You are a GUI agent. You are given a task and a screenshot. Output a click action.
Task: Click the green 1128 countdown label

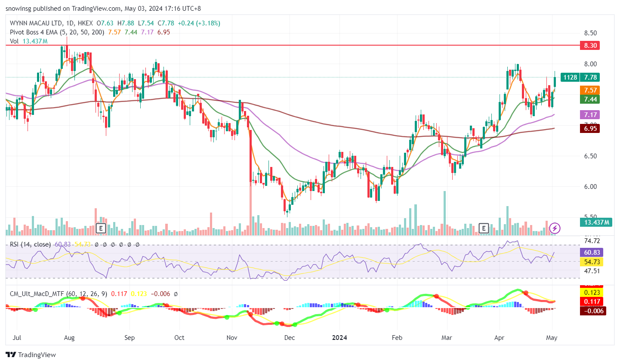pos(570,77)
